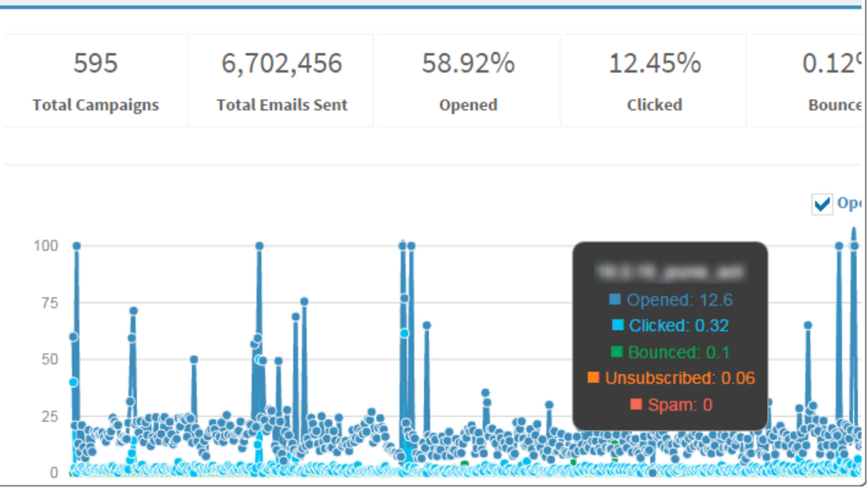Enable the Opened checkbox in the chart legend
The height and width of the screenshot is (488, 868).
click(821, 204)
